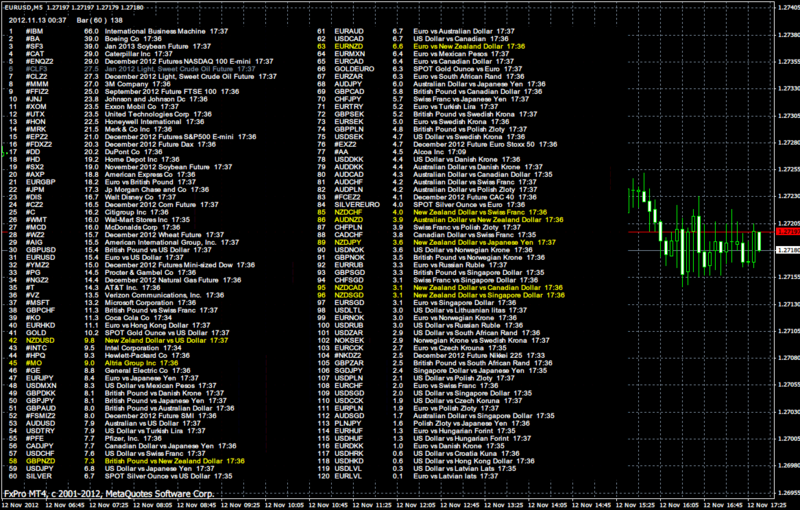Viewport: 800px width, 510px height.
Task: Click the 'Intel Corporation' description
Action: tap(132, 348)
